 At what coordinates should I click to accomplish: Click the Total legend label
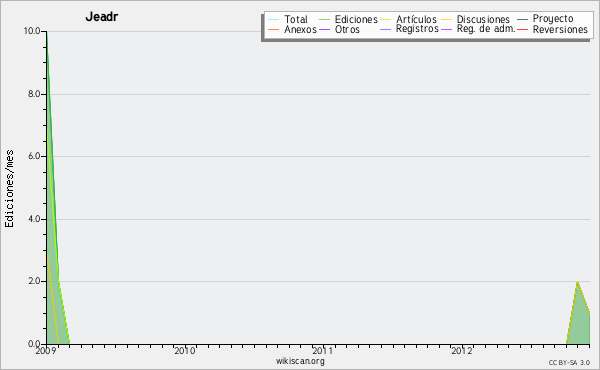click(296, 19)
